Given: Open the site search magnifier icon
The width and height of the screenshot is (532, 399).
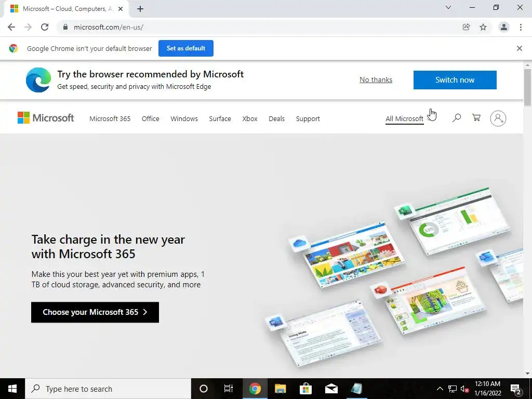Looking at the screenshot, I should 456,118.
